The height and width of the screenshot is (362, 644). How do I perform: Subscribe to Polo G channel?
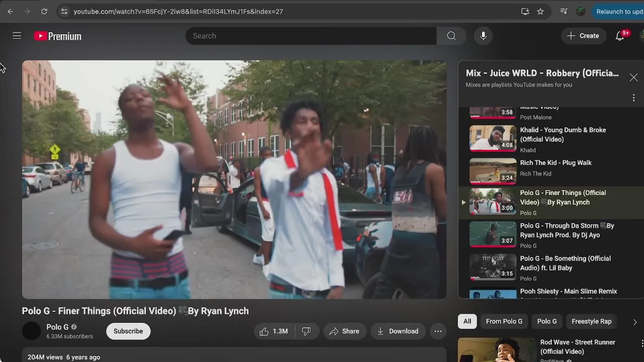(128, 331)
